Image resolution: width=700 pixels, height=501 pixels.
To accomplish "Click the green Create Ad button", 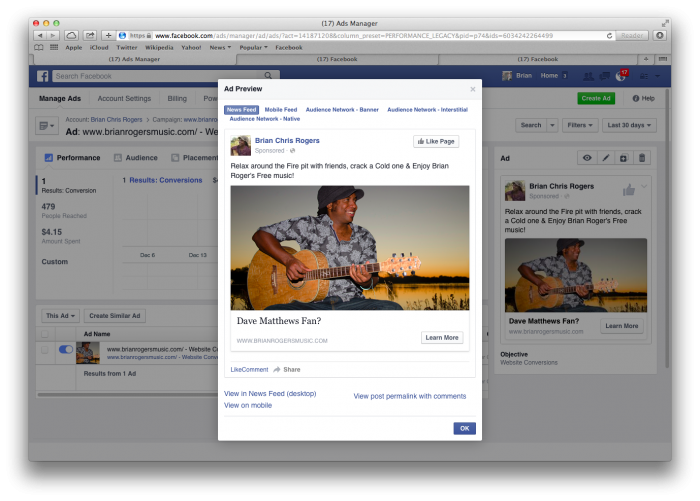I will coord(596,98).
